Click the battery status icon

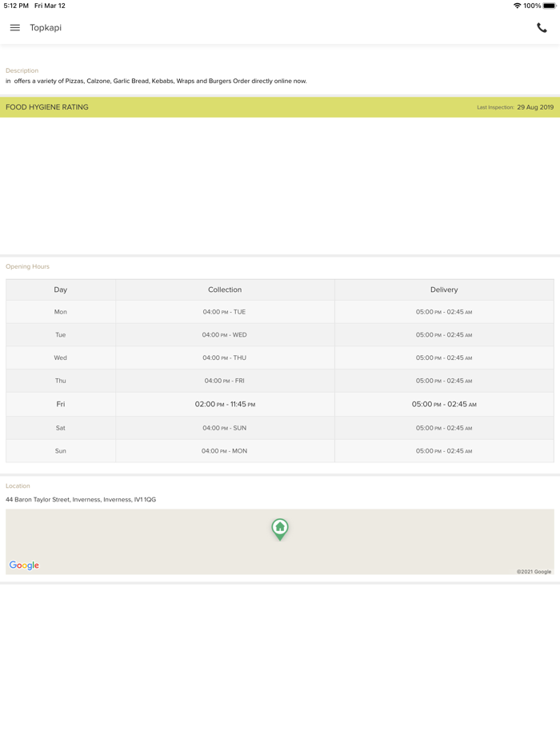(549, 6)
